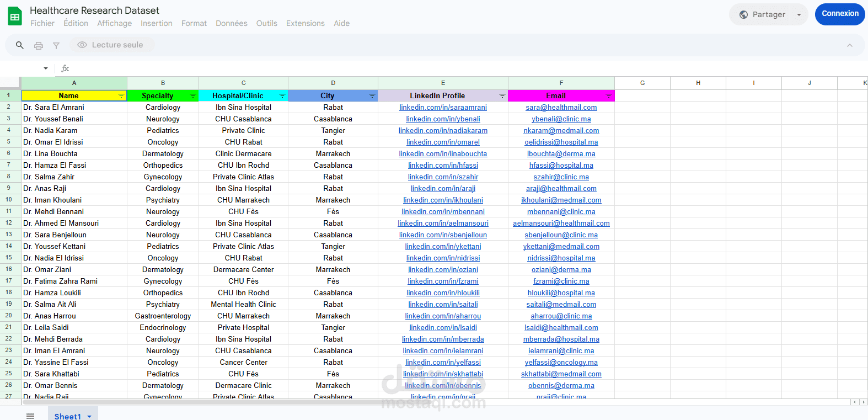Collapse the toolbar with the chevron up
Image resolution: width=868 pixels, height=420 pixels.
tap(850, 45)
